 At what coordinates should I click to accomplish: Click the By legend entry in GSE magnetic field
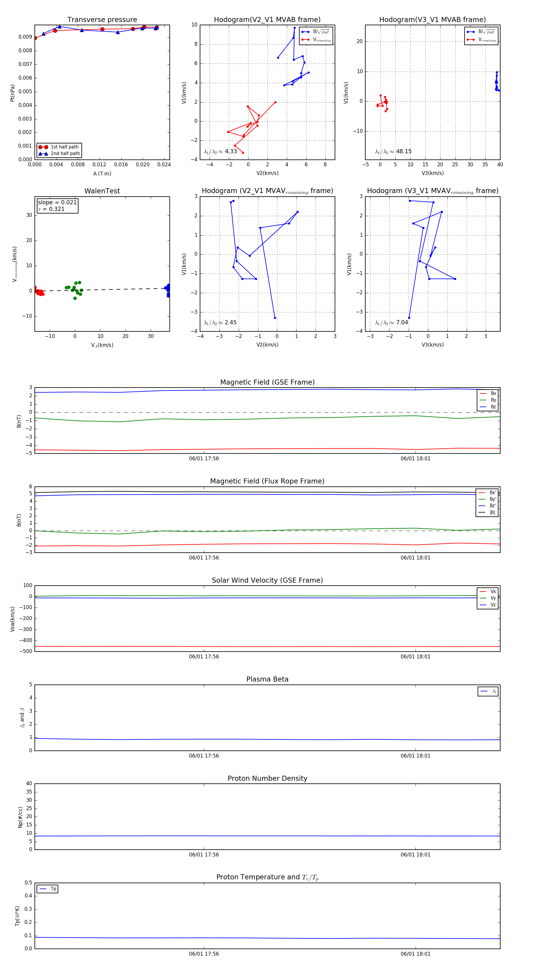[x=488, y=400]
